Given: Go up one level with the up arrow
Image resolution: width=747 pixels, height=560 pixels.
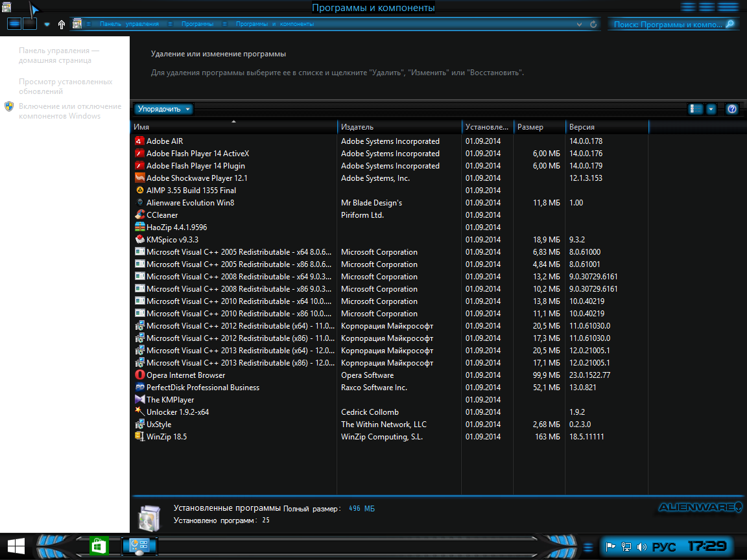Looking at the screenshot, I should (62, 24).
